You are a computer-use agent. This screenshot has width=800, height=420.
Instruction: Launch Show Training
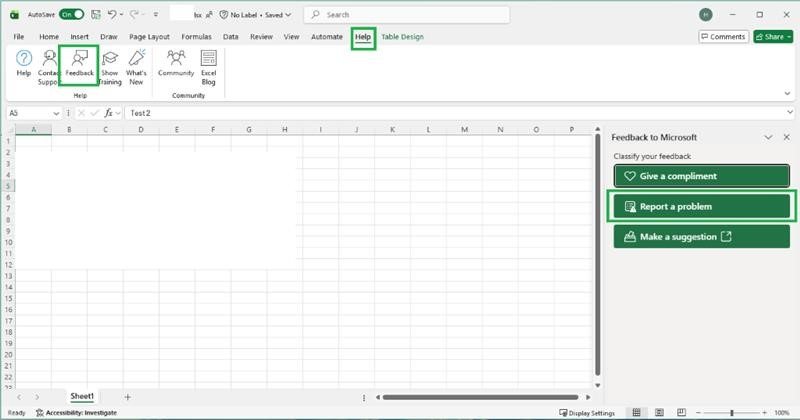coord(110,67)
